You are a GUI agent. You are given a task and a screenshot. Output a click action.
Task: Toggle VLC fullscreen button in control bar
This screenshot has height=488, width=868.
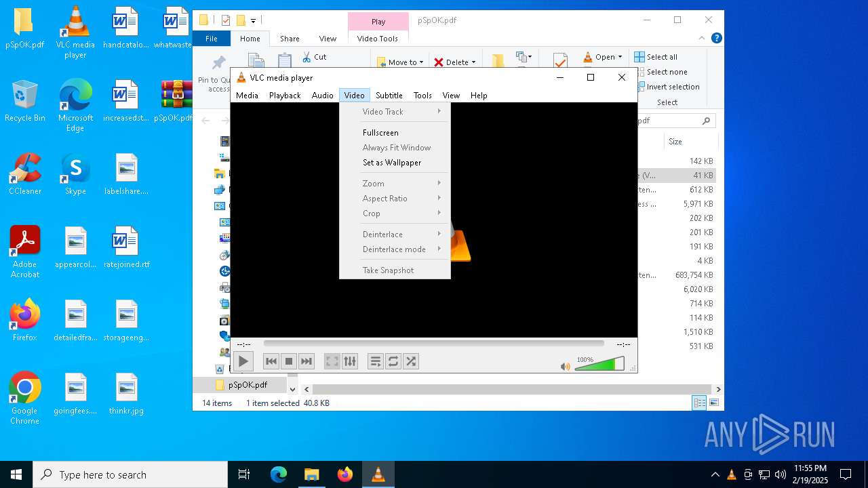click(x=332, y=361)
